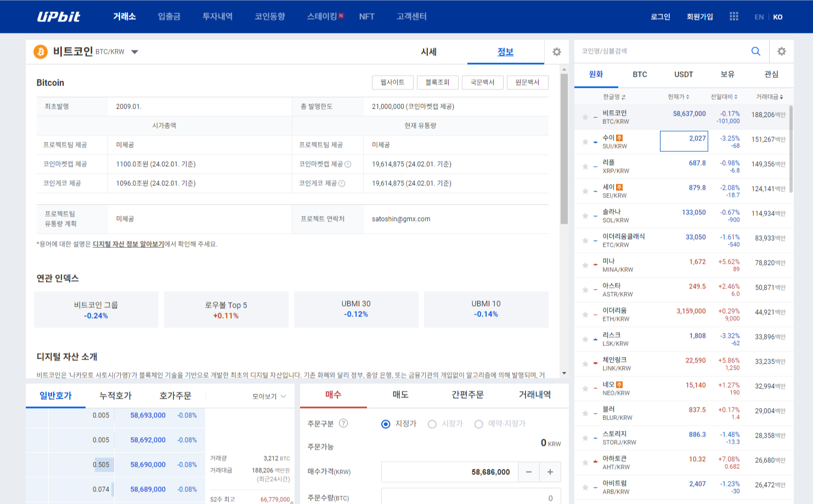Click info icon beside 주문구분
Screen dimensions: 813x504
[x=343, y=423]
